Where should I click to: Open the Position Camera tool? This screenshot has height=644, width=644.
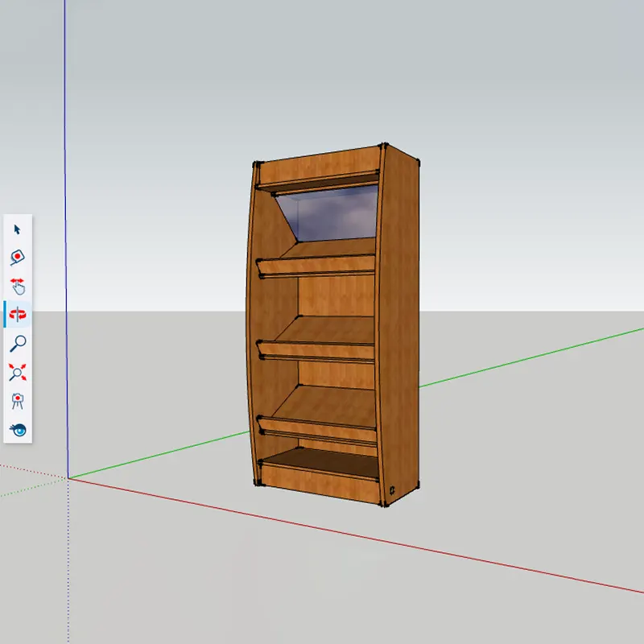point(18,401)
